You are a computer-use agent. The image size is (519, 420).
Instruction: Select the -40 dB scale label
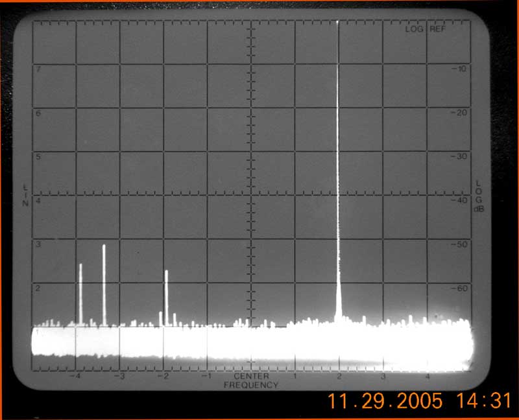pyautogui.click(x=459, y=200)
